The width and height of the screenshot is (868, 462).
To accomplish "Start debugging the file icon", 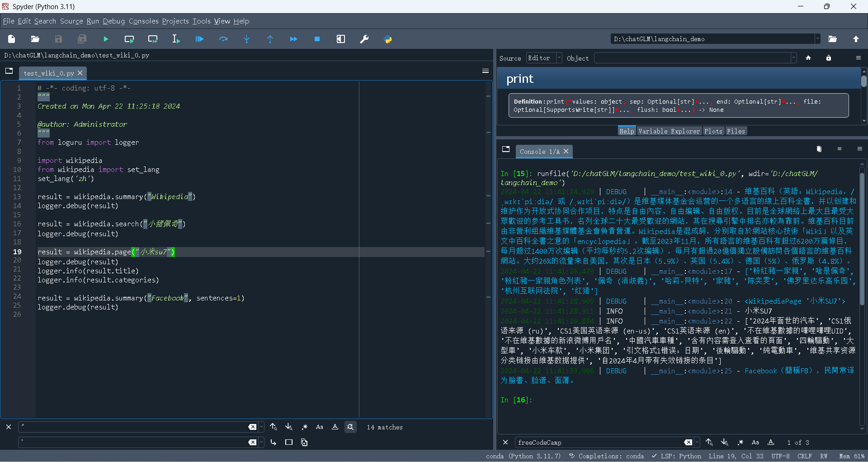I will [200, 39].
